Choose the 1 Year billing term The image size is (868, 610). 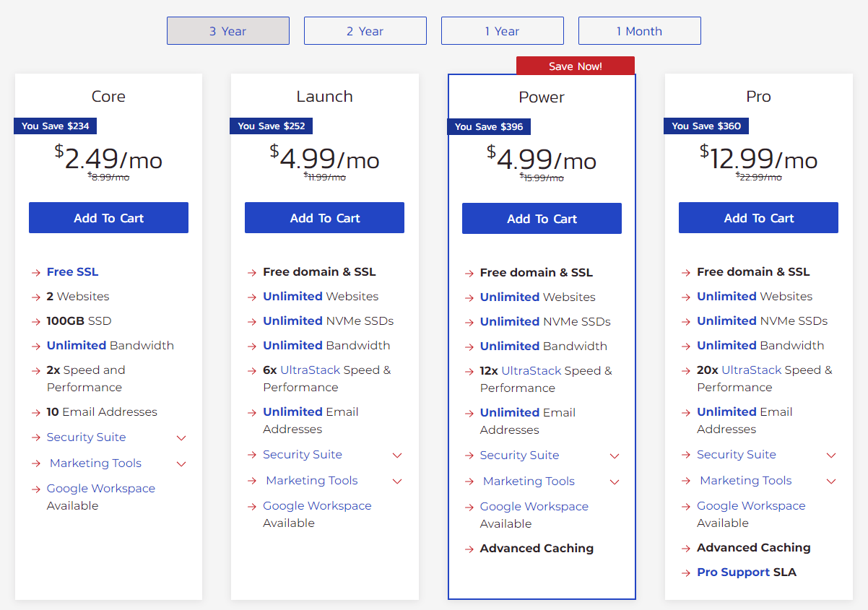[x=503, y=31]
